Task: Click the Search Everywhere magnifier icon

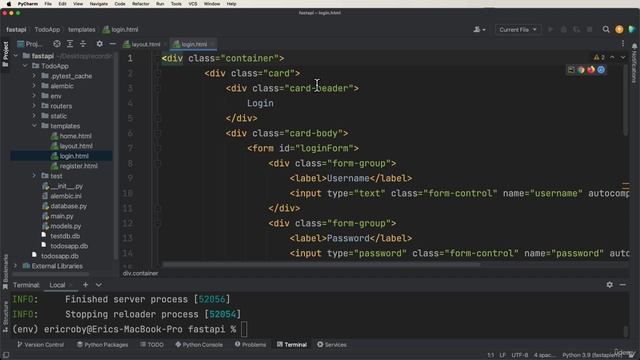Action: (606, 29)
